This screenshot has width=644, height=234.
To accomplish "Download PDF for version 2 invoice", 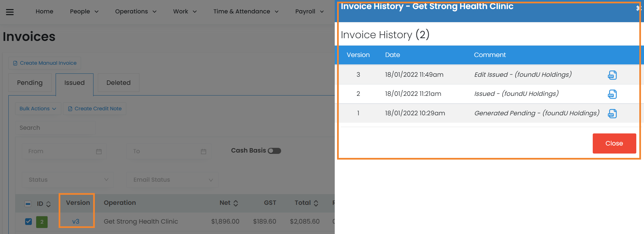I will [612, 94].
